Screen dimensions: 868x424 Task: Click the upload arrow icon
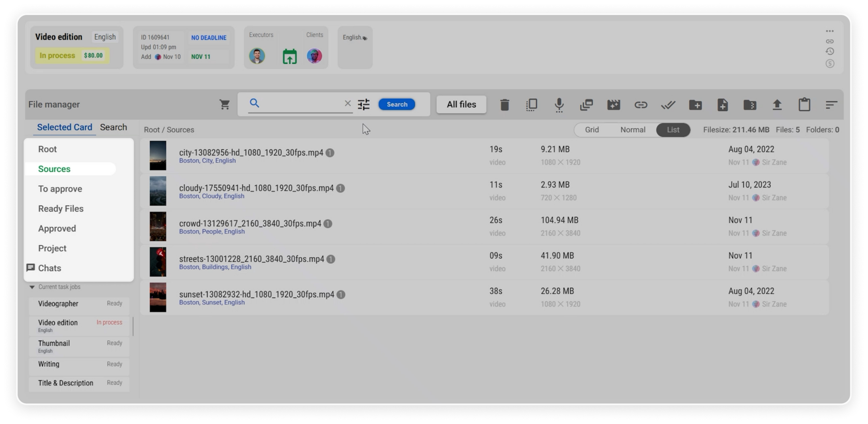point(777,105)
